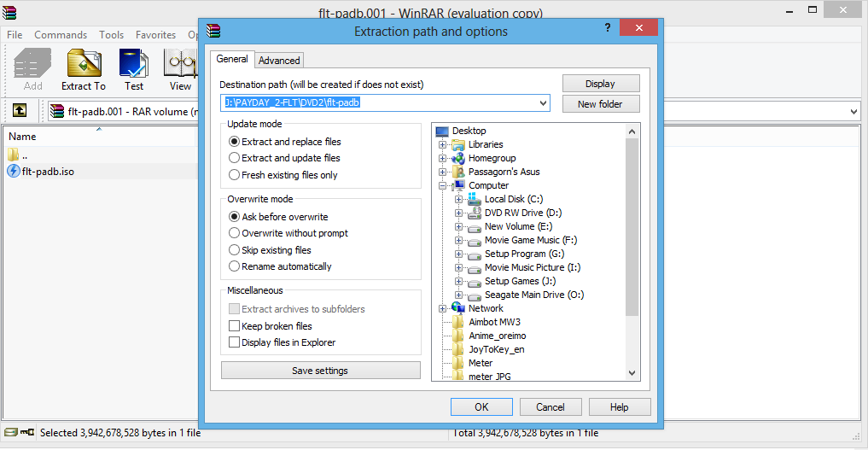
Task: Click the Cancel button
Action: point(551,406)
